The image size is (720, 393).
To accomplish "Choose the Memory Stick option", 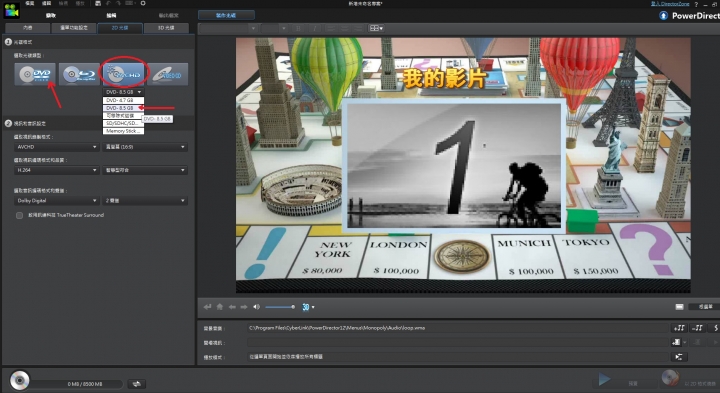I will (x=123, y=131).
